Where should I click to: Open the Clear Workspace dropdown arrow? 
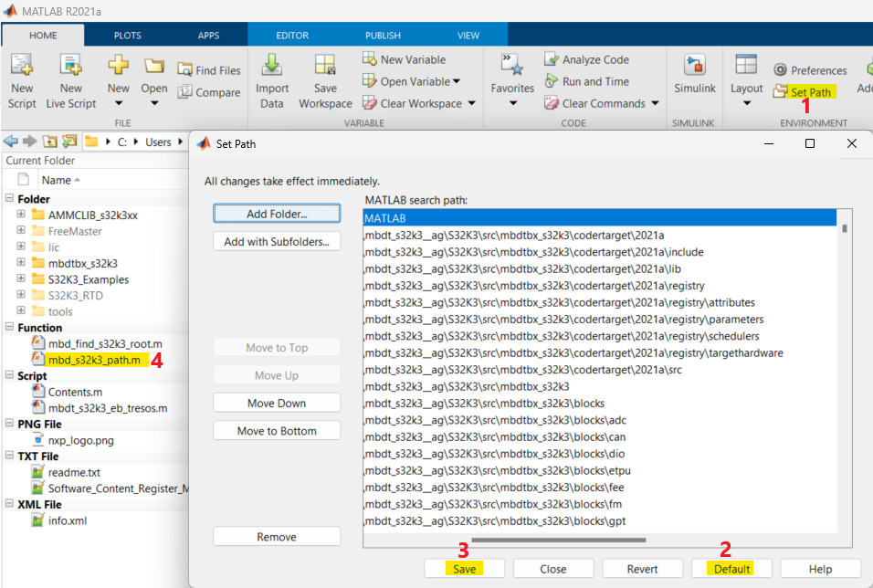point(471,103)
